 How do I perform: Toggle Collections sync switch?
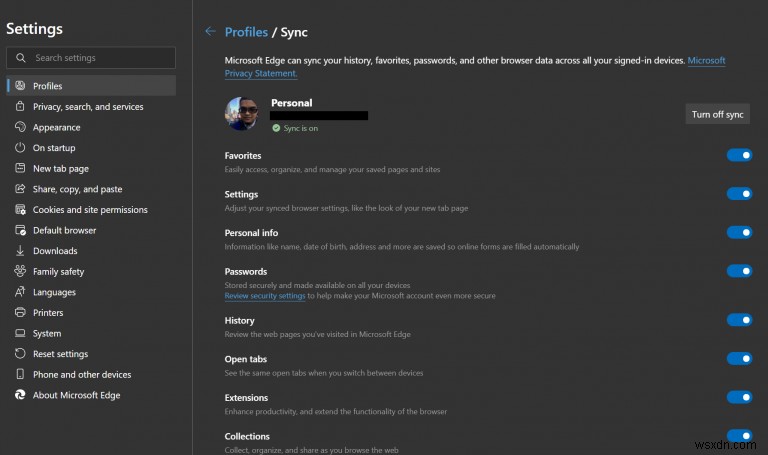(739, 435)
